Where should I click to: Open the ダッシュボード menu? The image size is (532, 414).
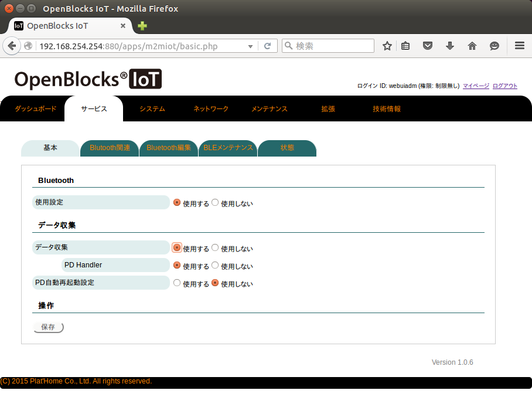point(35,108)
